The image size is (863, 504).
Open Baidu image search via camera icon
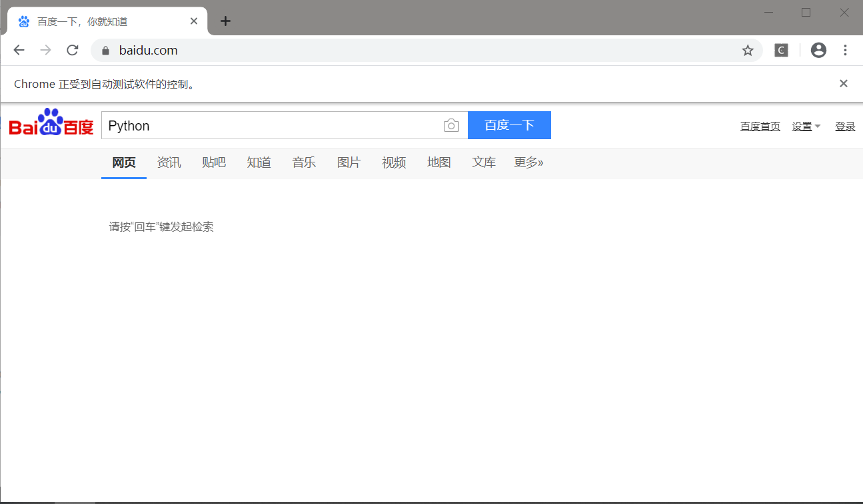[x=451, y=125]
